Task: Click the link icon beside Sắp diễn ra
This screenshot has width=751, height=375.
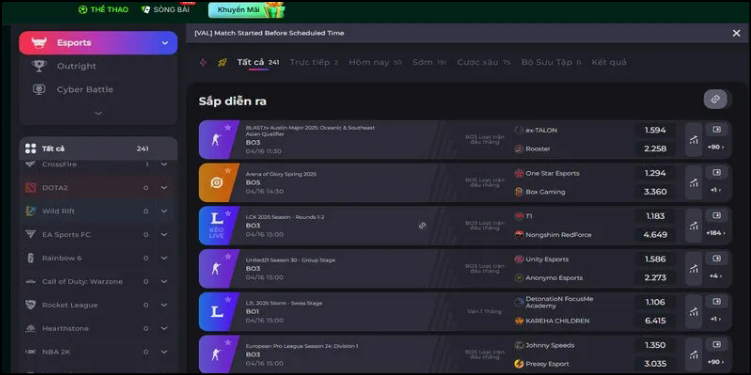Action: pyautogui.click(x=715, y=99)
